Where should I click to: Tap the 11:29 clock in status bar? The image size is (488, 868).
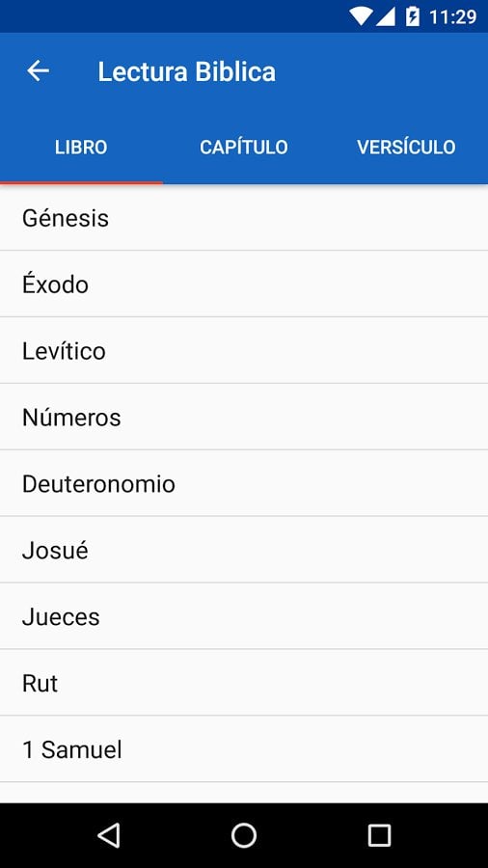452,17
